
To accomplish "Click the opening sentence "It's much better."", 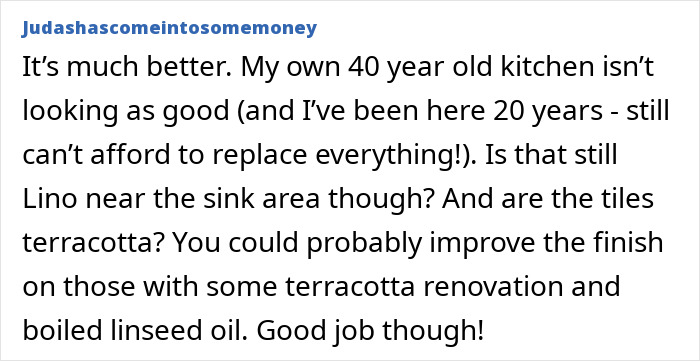I will pos(127,67).
